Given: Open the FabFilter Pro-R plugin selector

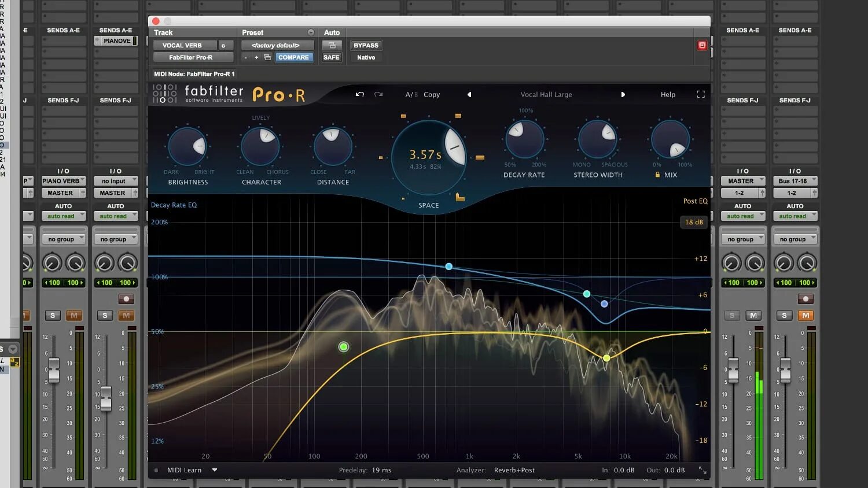Looking at the screenshot, I should 193,57.
